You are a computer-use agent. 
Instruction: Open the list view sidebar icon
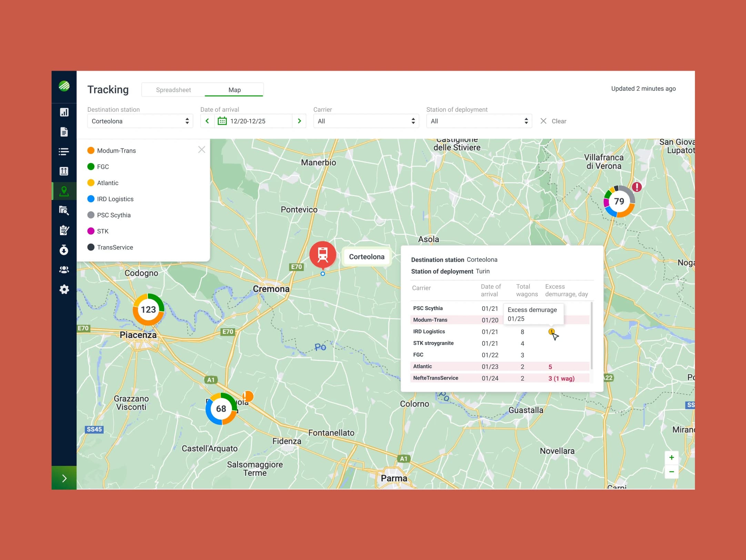(64, 151)
